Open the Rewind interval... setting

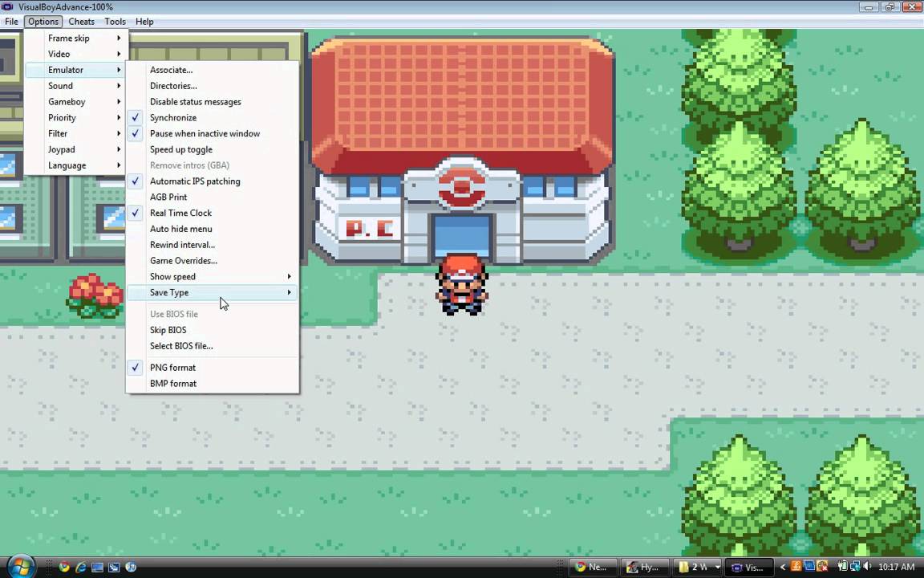212,246
